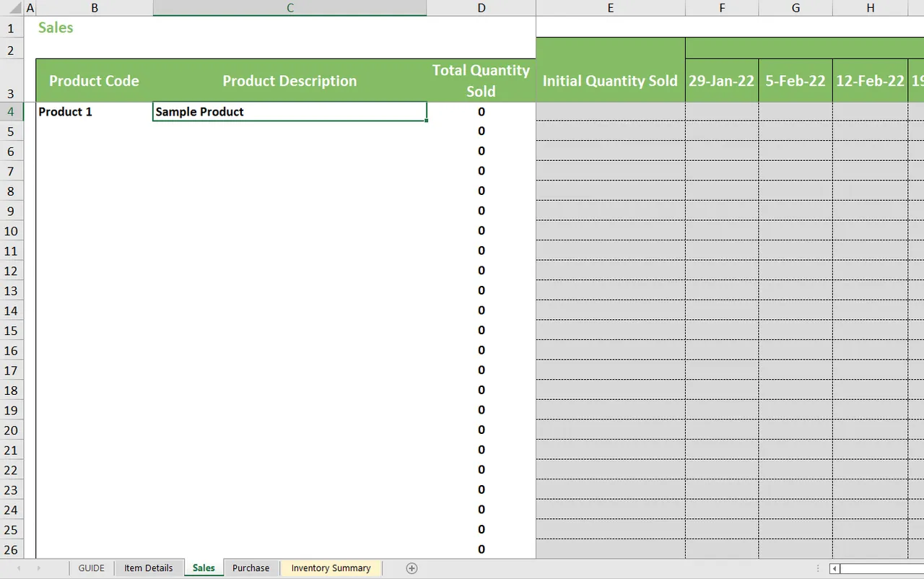The width and height of the screenshot is (924, 579).
Task: Select column D header
Action: coord(481,8)
